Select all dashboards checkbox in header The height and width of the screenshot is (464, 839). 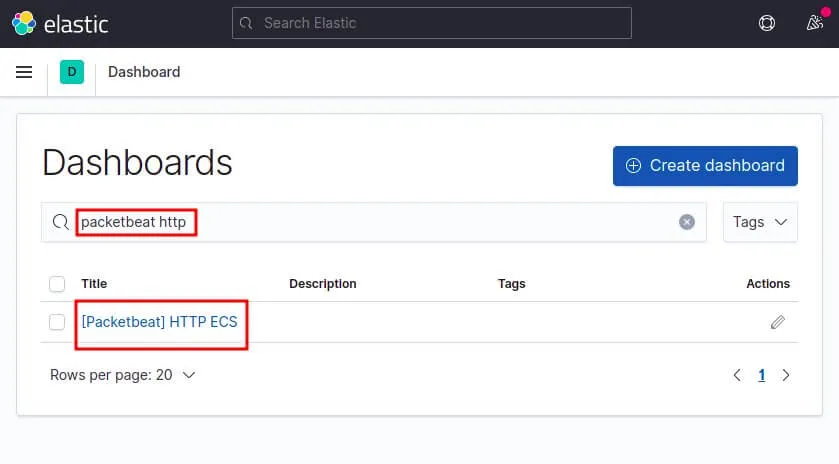[x=57, y=284]
